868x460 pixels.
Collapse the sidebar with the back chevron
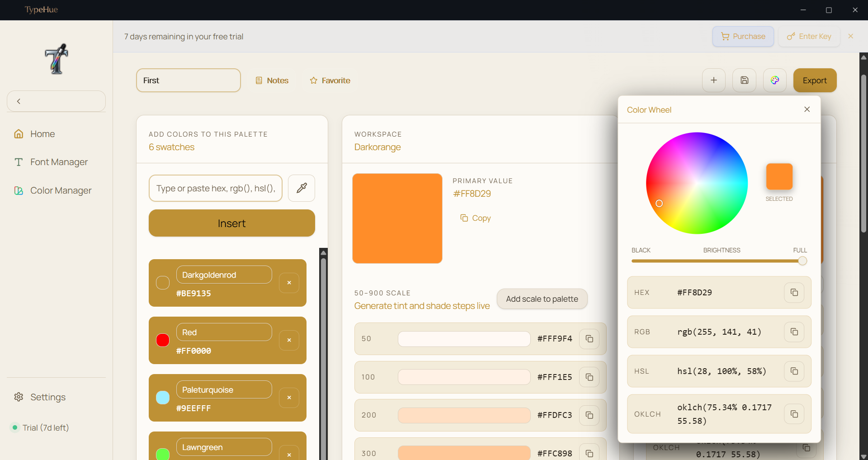[x=56, y=101]
